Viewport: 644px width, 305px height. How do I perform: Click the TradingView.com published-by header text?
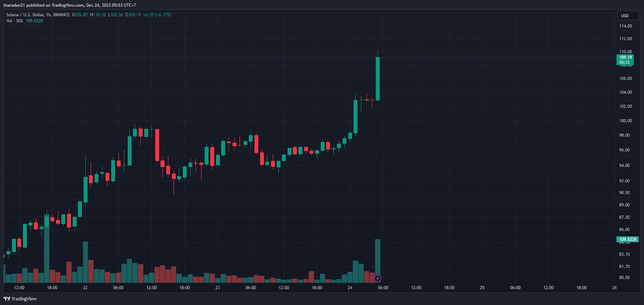[70, 5]
